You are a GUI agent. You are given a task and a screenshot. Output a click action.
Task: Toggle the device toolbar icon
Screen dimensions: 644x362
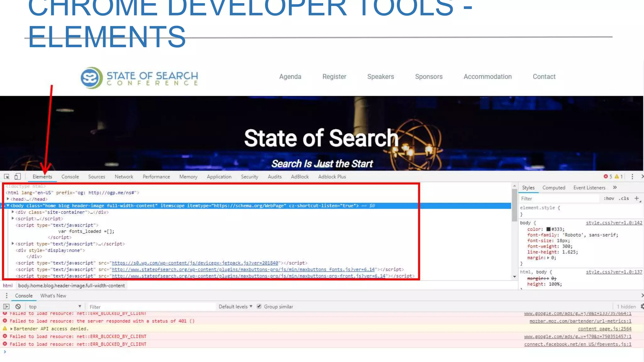click(18, 177)
